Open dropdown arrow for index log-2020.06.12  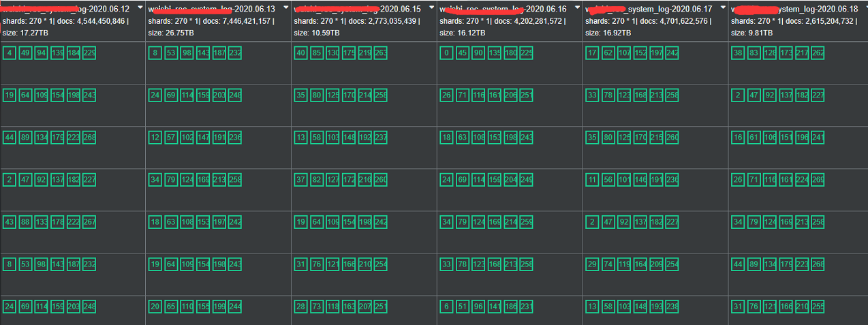click(140, 7)
